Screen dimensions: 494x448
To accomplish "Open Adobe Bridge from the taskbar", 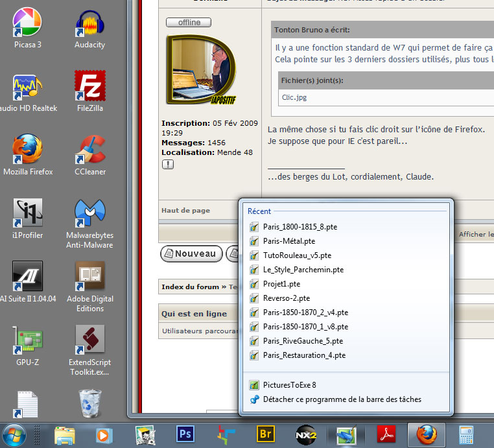I will 265,434.
